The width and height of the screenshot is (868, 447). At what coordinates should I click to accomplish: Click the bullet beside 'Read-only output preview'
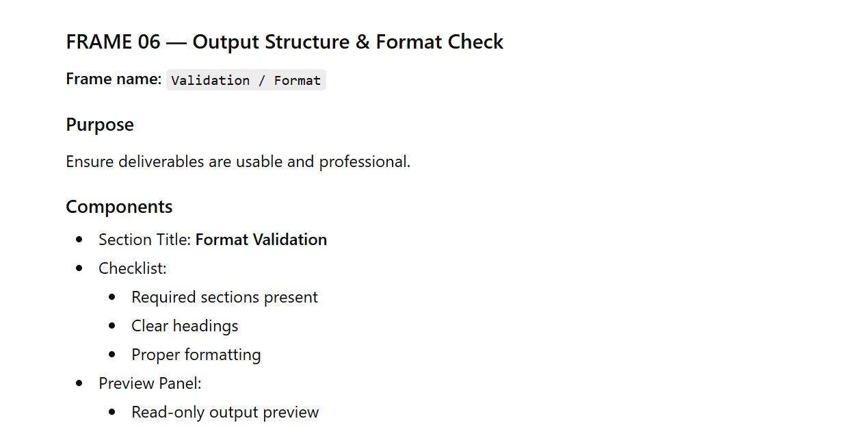[x=113, y=412]
